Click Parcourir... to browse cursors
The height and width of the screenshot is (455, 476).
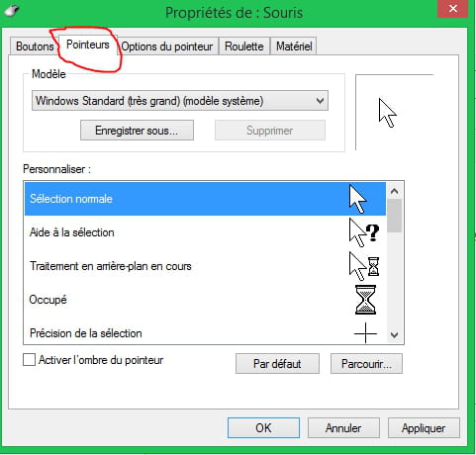pyautogui.click(x=366, y=364)
